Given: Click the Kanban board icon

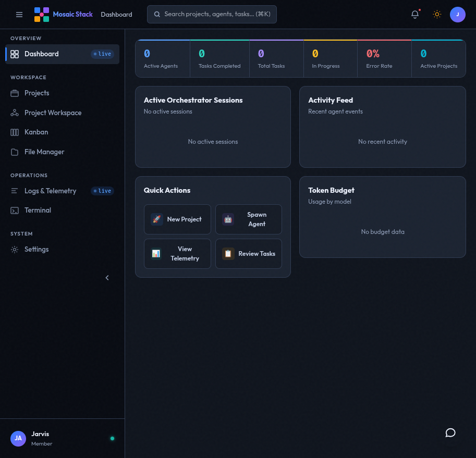Looking at the screenshot, I should [15, 132].
